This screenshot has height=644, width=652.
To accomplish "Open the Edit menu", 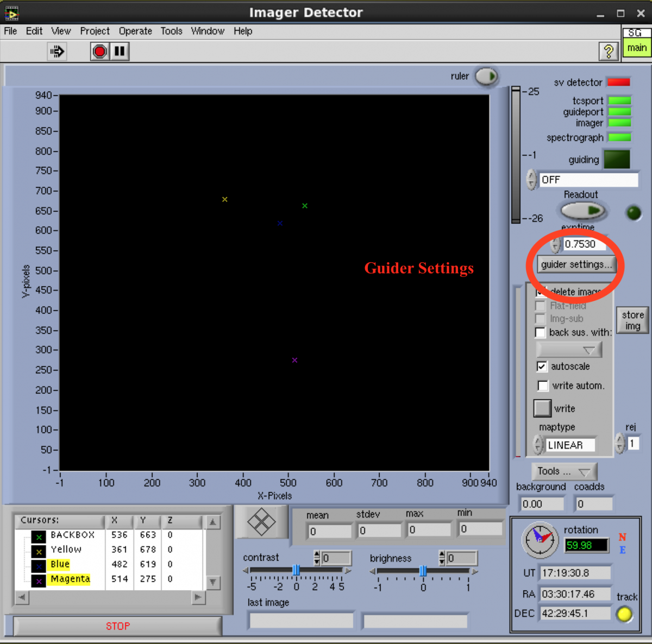I will 34,31.
